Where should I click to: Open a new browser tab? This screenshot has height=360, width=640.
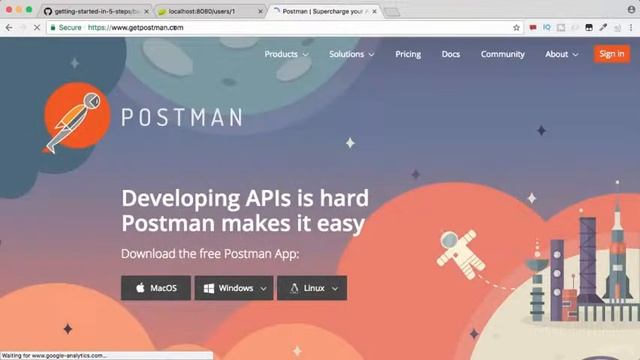(392, 12)
